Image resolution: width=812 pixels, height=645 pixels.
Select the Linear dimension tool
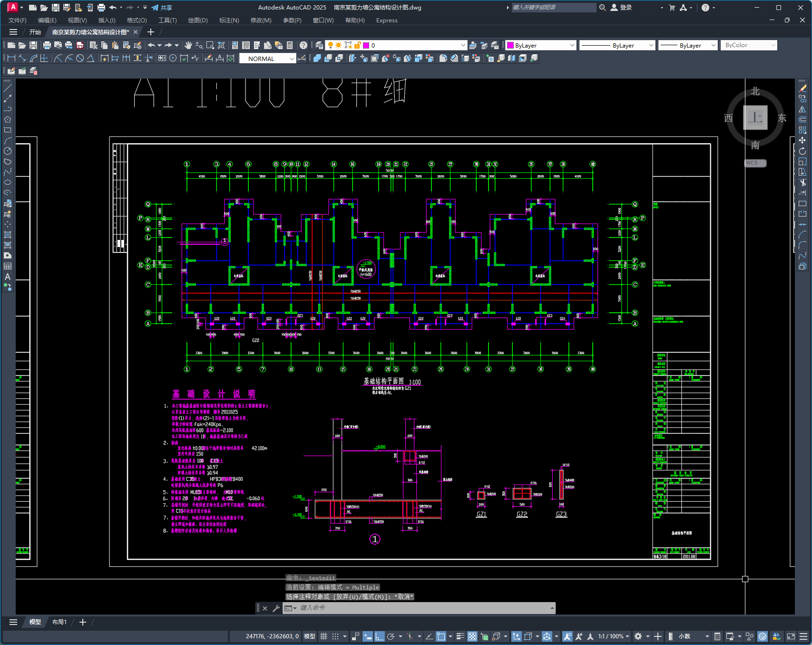pyautogui.click(x=11, y=58)
